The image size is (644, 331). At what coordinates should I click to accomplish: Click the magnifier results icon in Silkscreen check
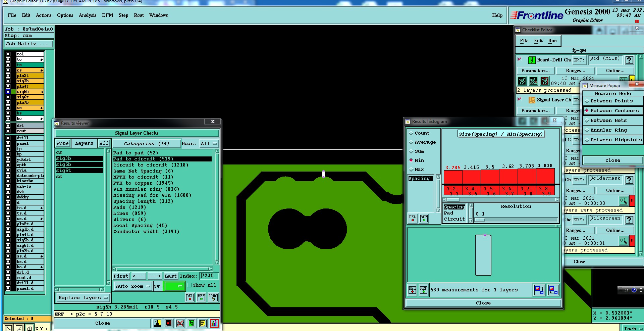point(624,241)
